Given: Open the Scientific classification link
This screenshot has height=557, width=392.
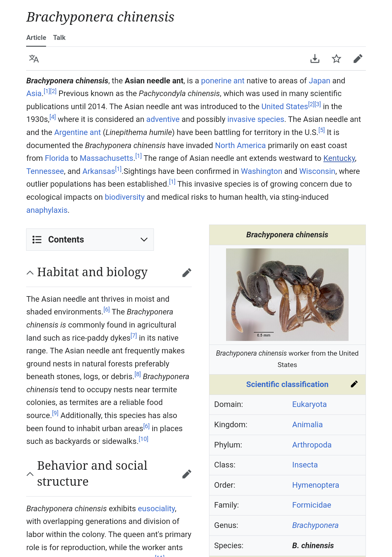Looking at the screenshot, I should click(x=287, y=384).
